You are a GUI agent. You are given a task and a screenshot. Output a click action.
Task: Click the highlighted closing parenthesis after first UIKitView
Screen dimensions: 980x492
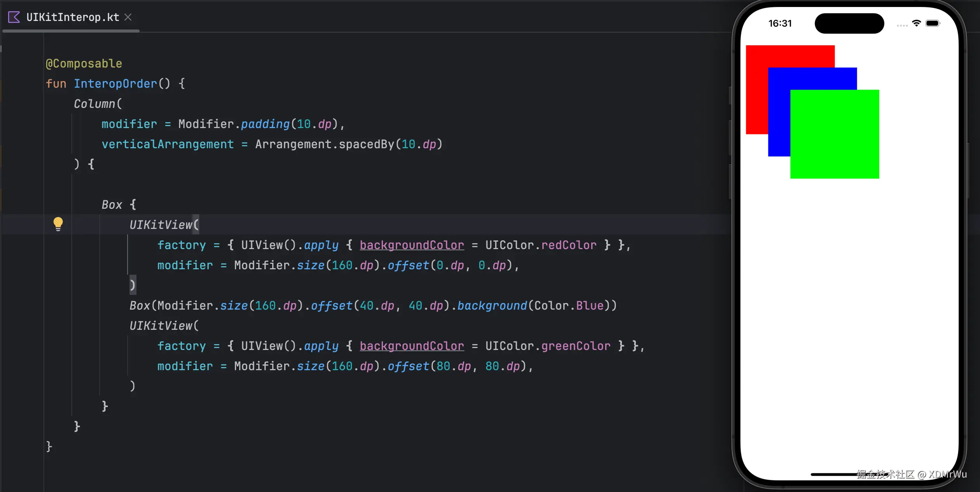coord(133,286)
